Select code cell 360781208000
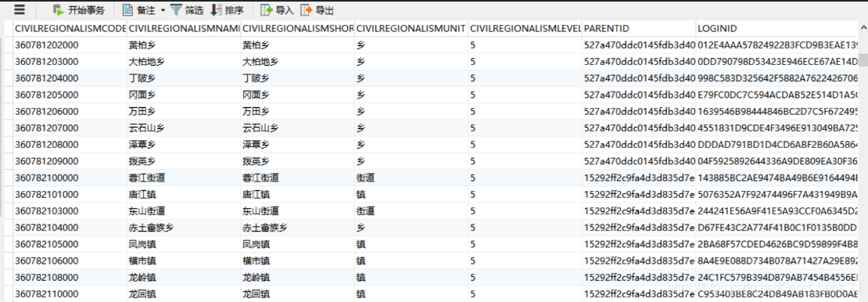 pyautogui.click(x=70, y=145)
